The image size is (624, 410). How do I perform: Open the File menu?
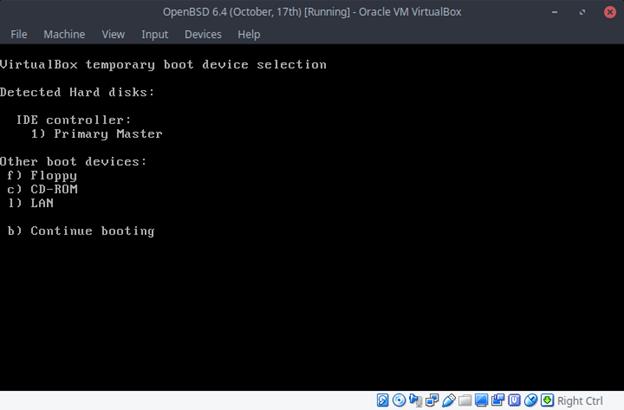tap(19, 34)
